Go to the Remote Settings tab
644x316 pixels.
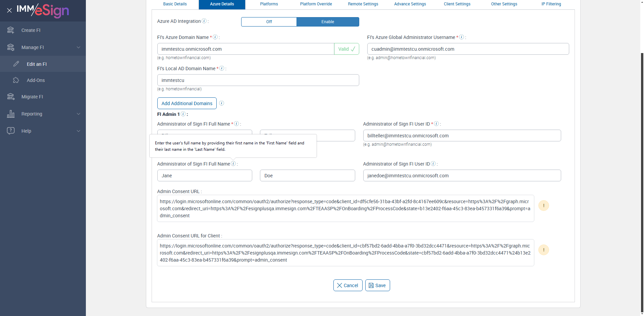pos(363,4)
